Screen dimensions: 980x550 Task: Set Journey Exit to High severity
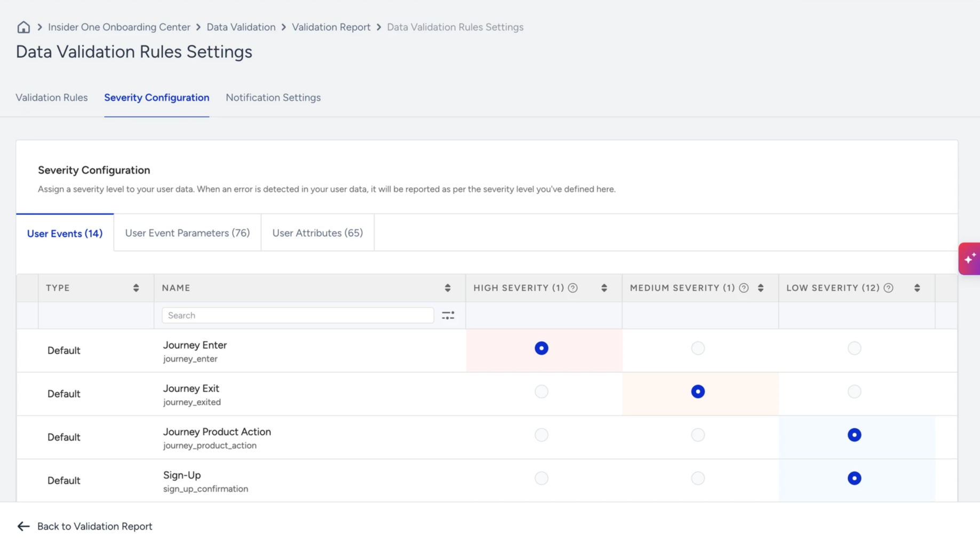541,392
